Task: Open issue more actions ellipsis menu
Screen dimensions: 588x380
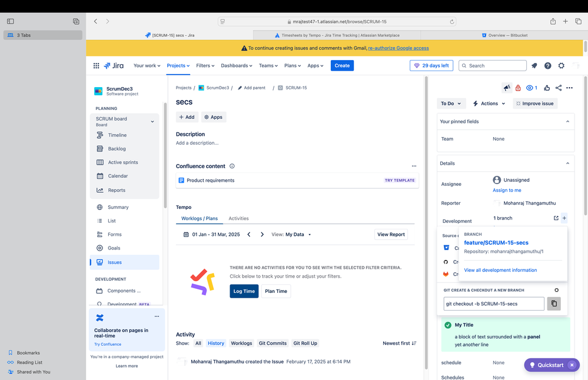Action: coord(569,88)
